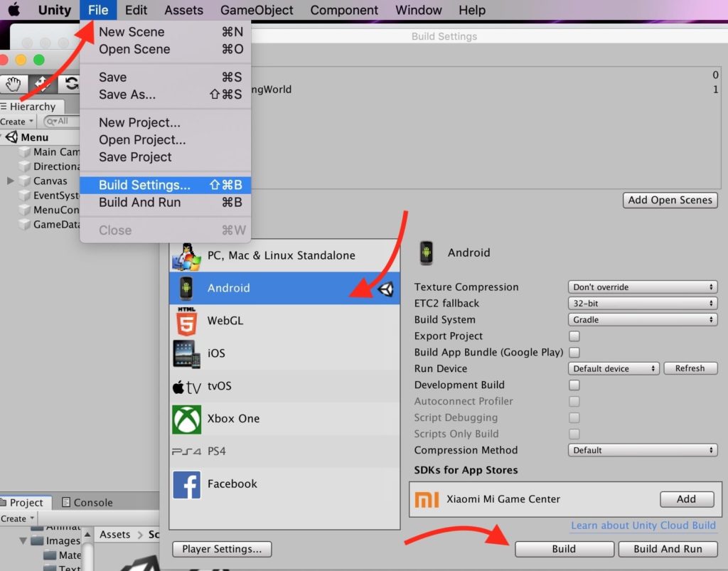728x571 pixels.
Task: Select the Facebook platform icon
Action: click(x=186, y=484)
